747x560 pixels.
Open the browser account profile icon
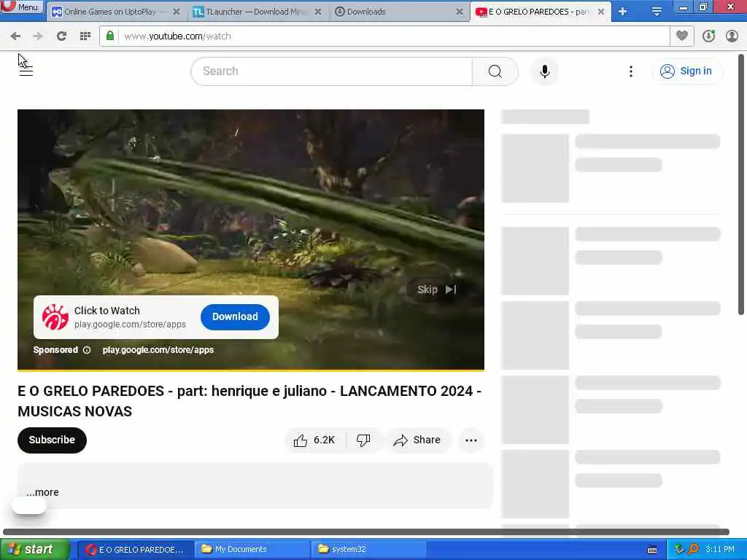point(732,36)
